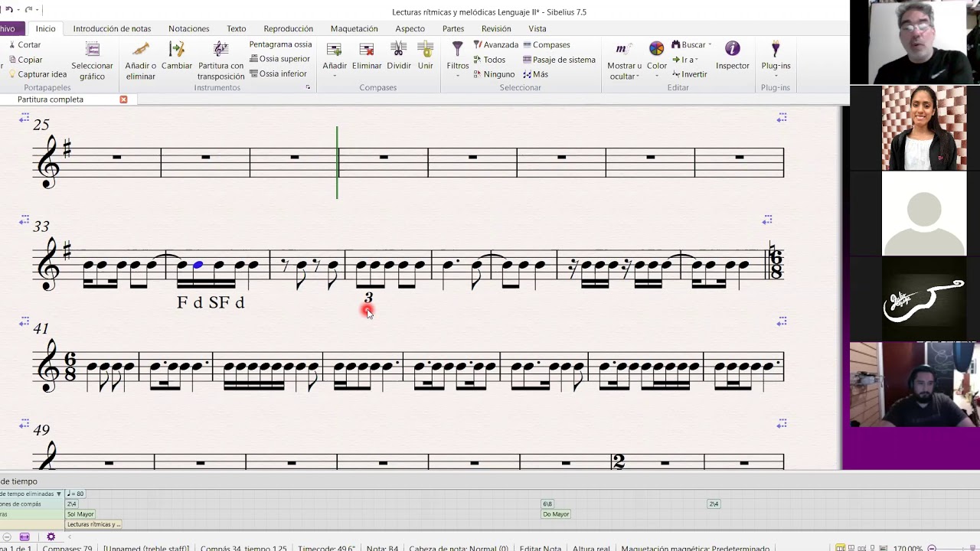Click Seleccionar Todos
The image size is (980, 551).
[x=489, y=60]
